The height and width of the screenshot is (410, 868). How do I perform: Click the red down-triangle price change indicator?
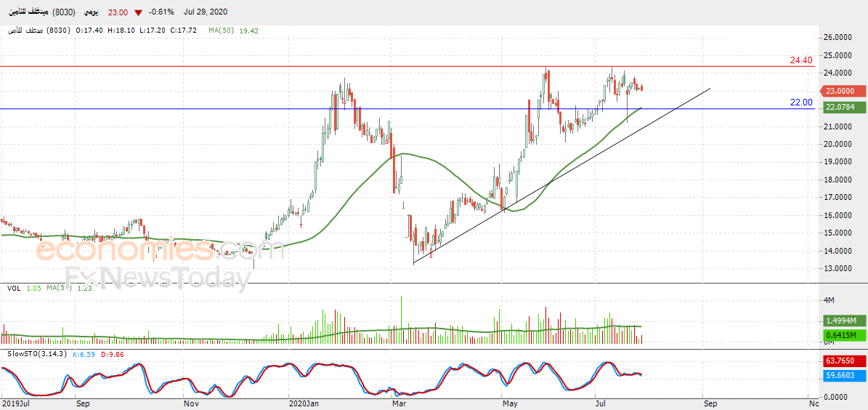(137, 12)
